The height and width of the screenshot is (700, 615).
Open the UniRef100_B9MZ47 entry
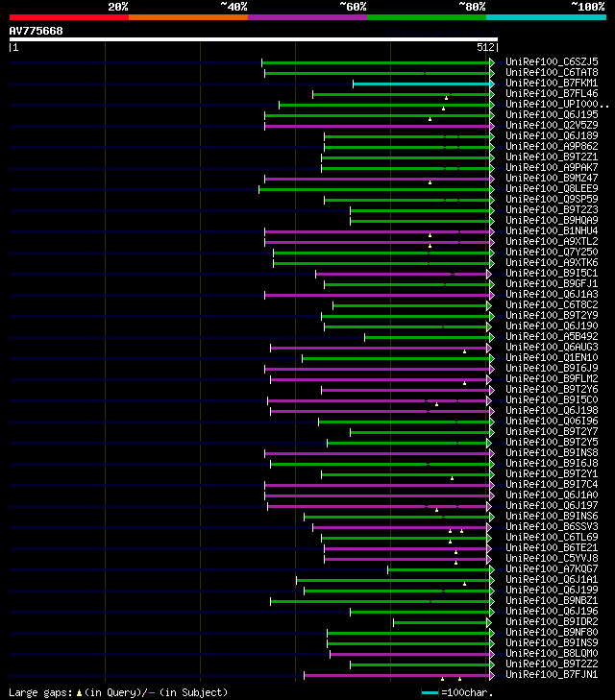552,179
